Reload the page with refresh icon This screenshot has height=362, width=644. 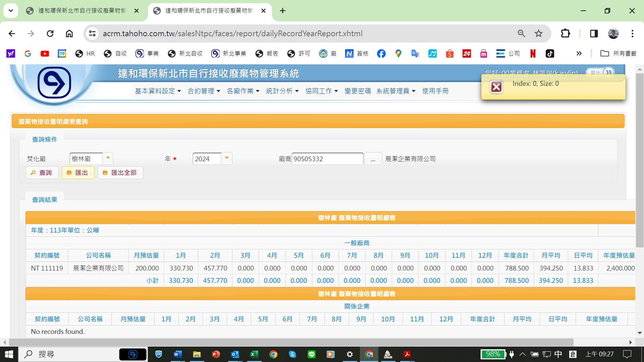click(x=50, y=33)
